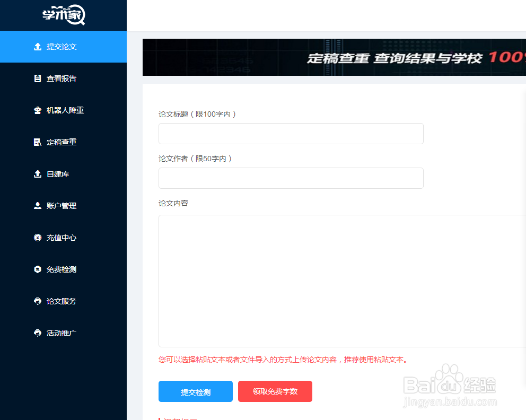The height and width of the screenshot is (420, 526).
Task: Select 免费检测 in the sidebar
Action: (64, 269)
